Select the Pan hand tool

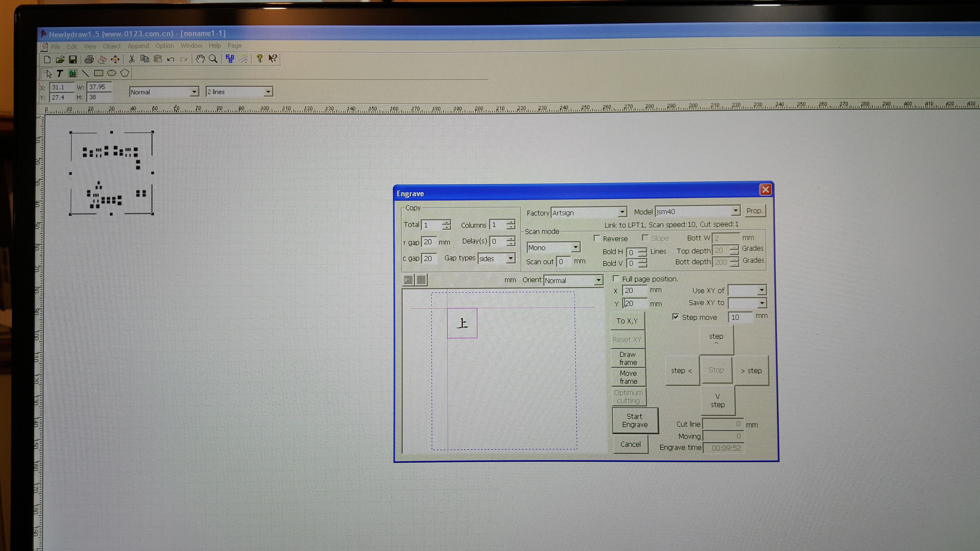click(200, 59)
